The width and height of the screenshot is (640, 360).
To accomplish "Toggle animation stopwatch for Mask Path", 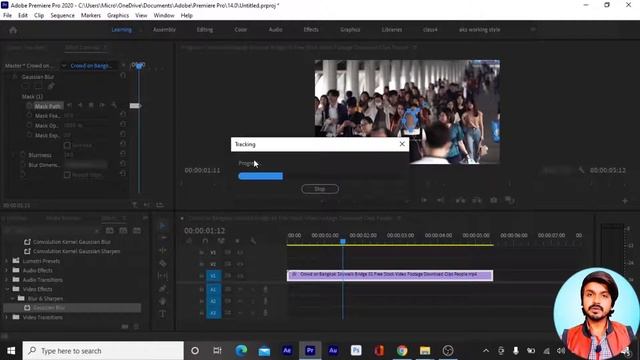I will coord(29,106).
